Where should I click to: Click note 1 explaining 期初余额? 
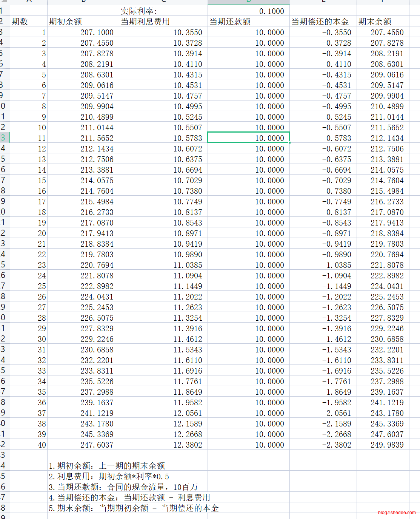(107, 466)
